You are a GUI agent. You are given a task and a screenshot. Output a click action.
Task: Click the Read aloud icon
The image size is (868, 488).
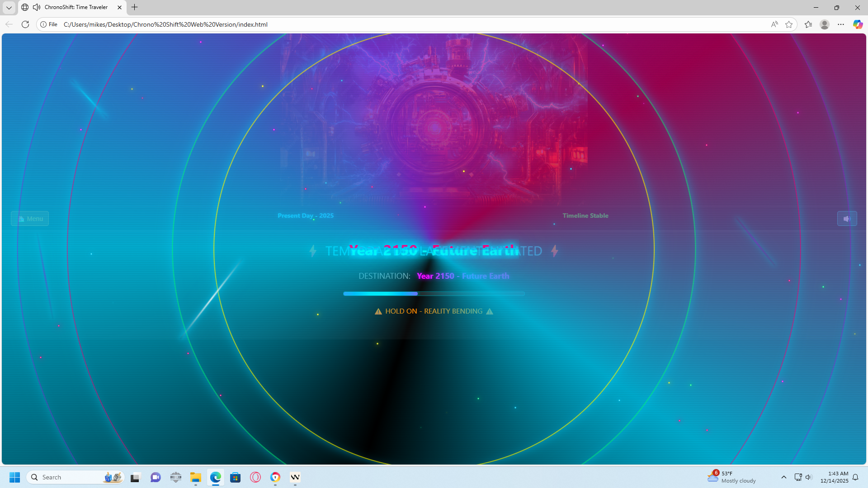(774, 24)
